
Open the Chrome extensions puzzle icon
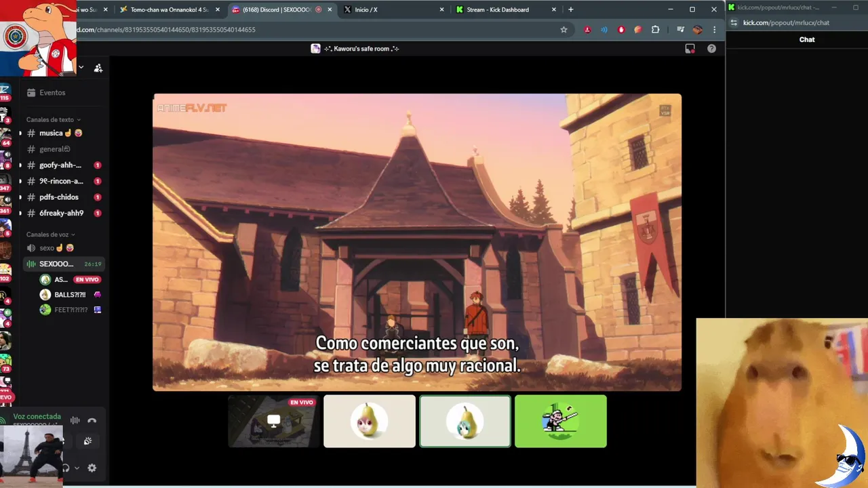click(x=655, y=30)
